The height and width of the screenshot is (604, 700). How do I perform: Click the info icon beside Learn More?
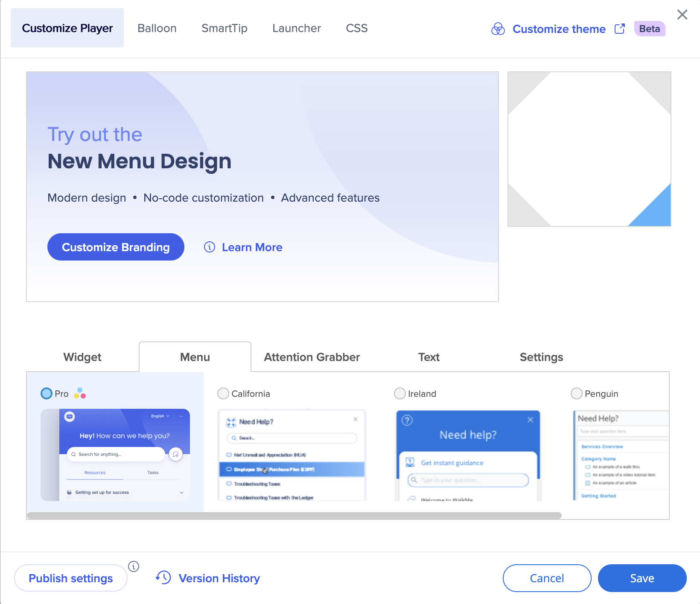tap(210, 247)
